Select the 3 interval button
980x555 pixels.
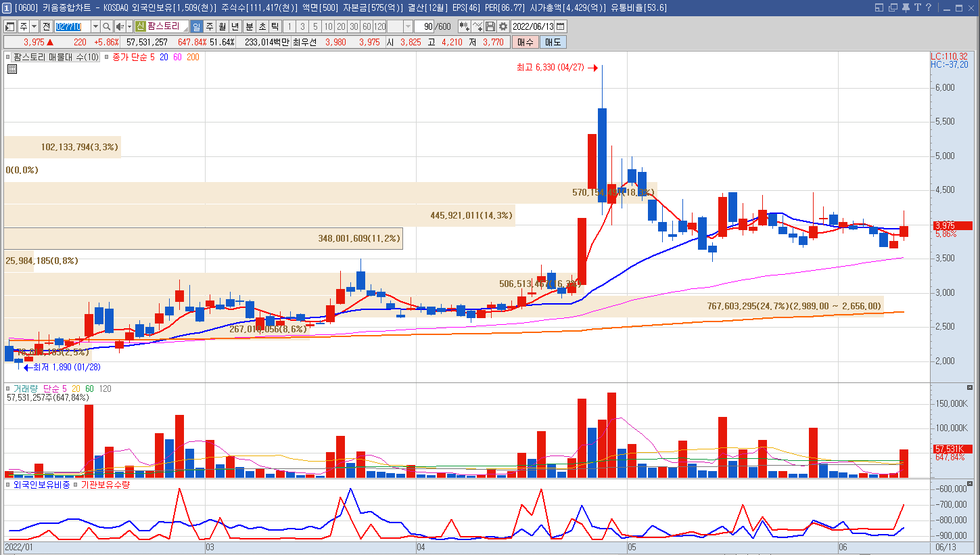click(302, 26)
